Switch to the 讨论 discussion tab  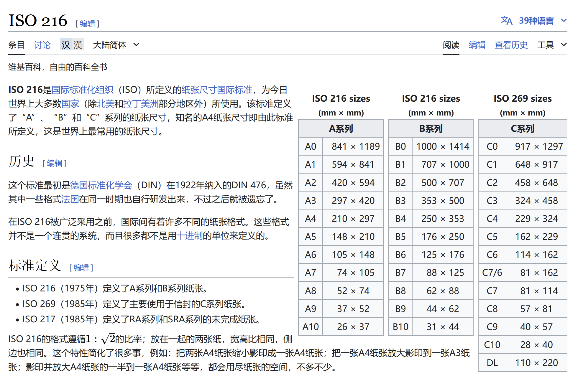[42, 45]
